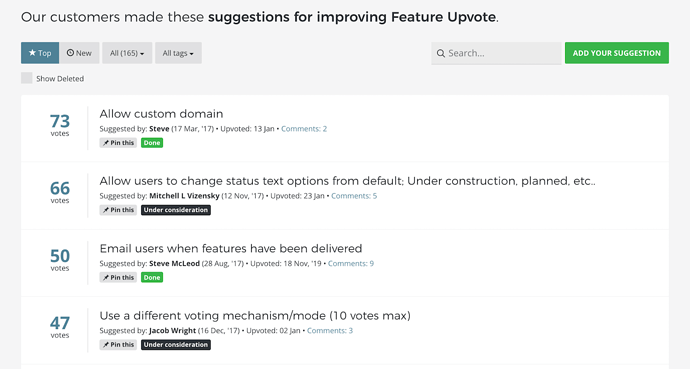Add your suggestion with green button

617,53
